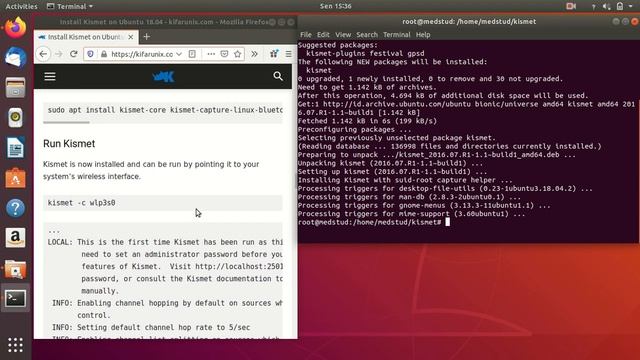Open the extension icon in Firefox toolbar
Image resolution: width=640 pixels, height=360 pixels.
pos(273,54)
